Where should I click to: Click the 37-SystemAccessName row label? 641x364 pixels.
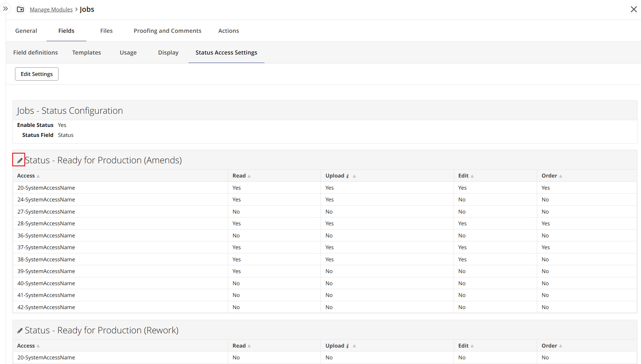tap(46, 247)
